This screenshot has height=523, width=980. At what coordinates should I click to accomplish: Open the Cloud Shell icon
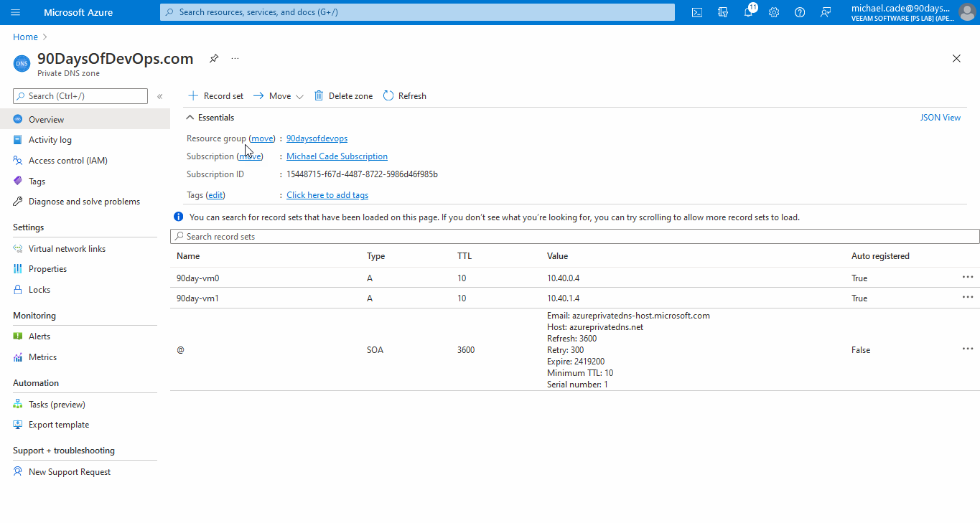696,12
